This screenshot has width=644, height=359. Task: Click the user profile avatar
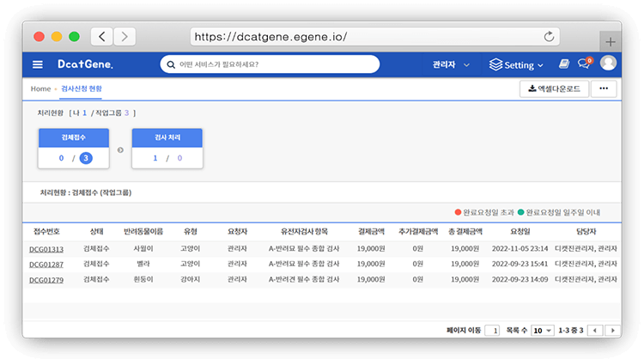608,64
